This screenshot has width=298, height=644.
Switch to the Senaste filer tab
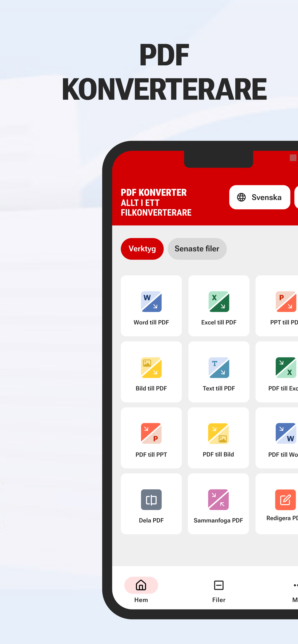[197, 249]
